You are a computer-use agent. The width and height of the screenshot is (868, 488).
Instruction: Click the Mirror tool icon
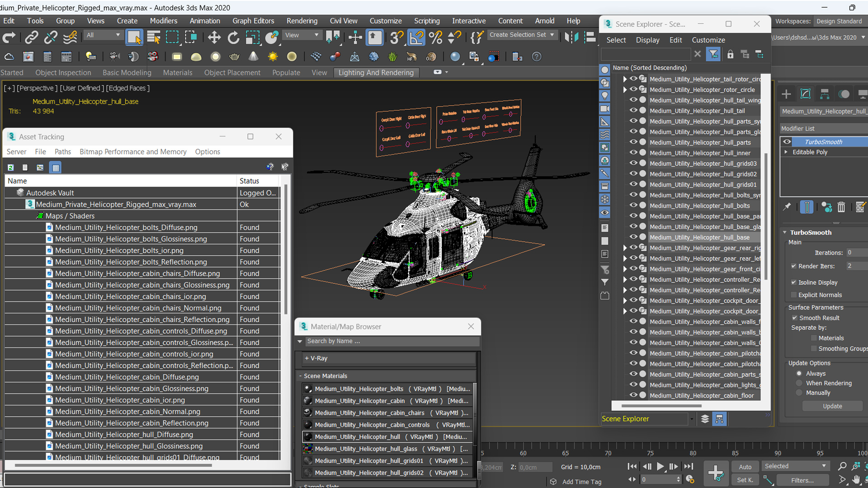pos(571,37)
